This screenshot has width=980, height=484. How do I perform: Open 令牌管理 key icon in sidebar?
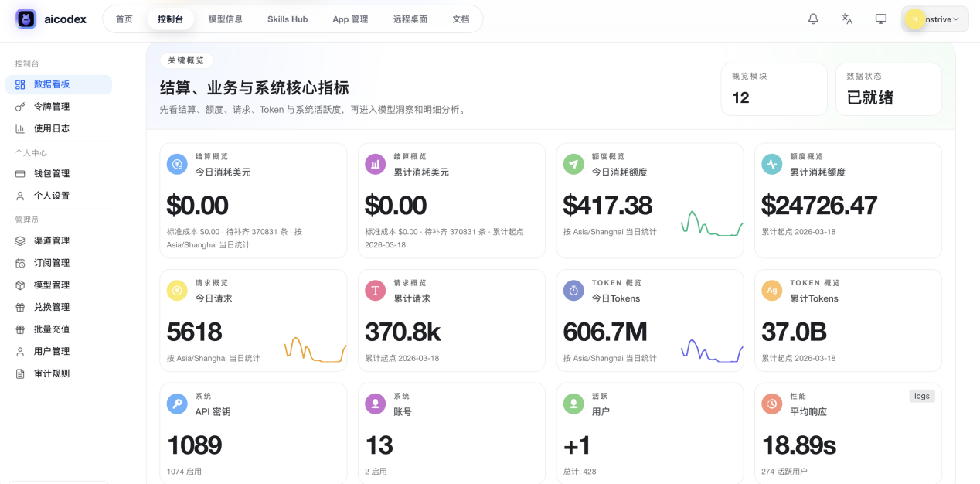(20, 107)
